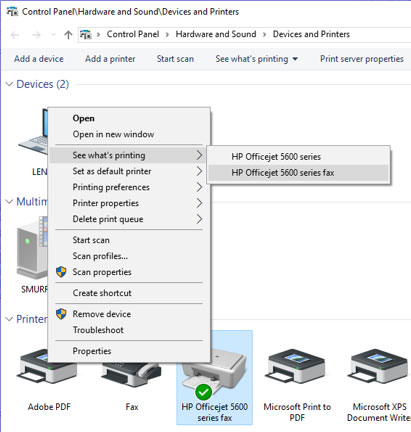
Task: Navigate to Hardware and Sound breadcrumb
Action: 216,34
